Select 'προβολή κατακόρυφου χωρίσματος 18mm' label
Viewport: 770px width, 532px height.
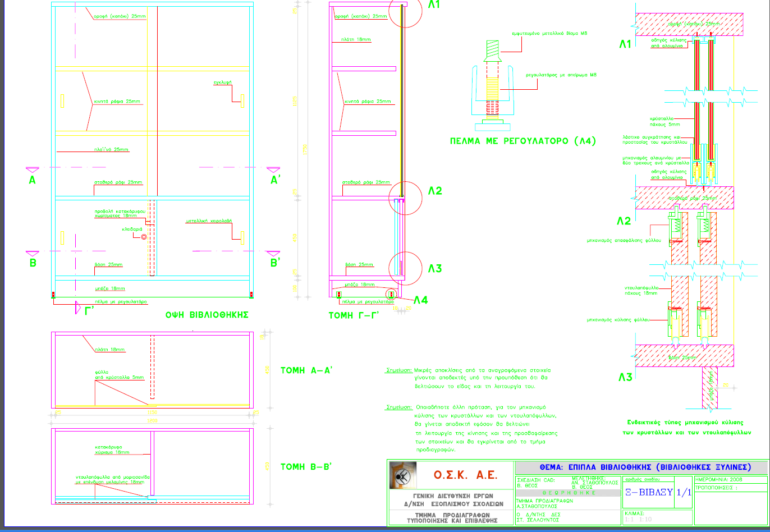[120, 213]
